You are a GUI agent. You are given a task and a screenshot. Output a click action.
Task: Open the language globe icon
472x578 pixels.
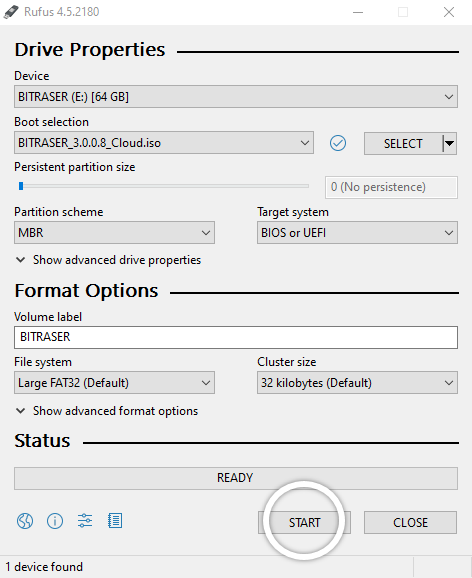tap(25, 521)
